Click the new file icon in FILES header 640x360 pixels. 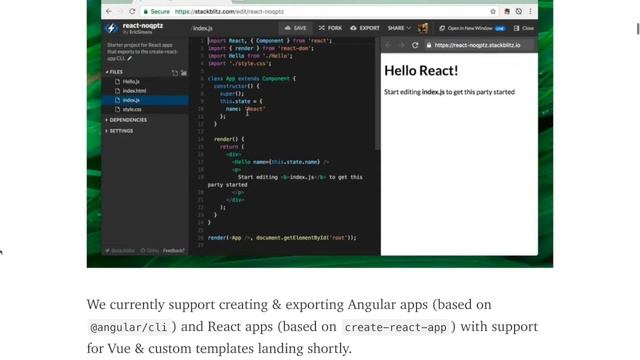click(175, 73)
